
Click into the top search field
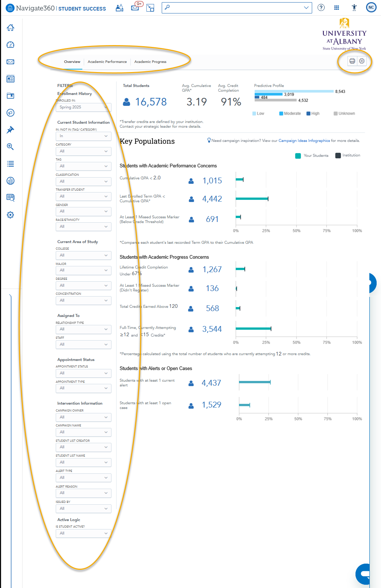point(233,8)
